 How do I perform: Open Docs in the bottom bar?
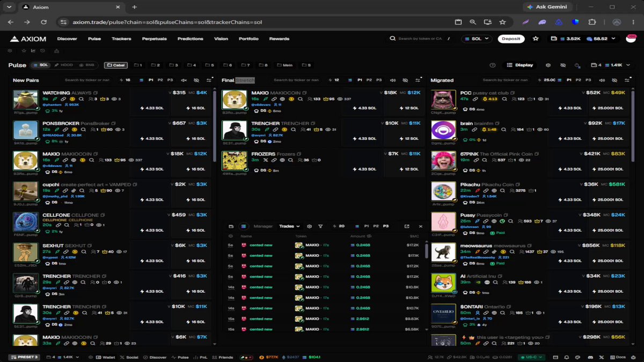pos(618,357)
